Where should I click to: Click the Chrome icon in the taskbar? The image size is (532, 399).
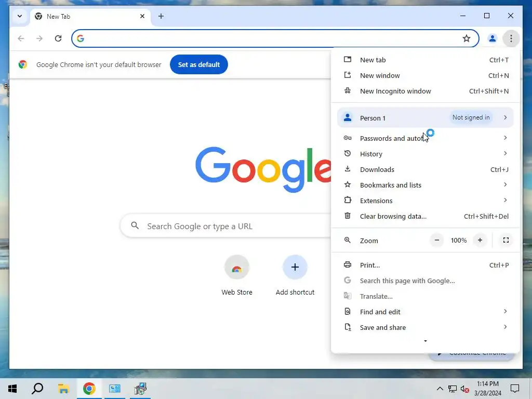click(89, 389)
